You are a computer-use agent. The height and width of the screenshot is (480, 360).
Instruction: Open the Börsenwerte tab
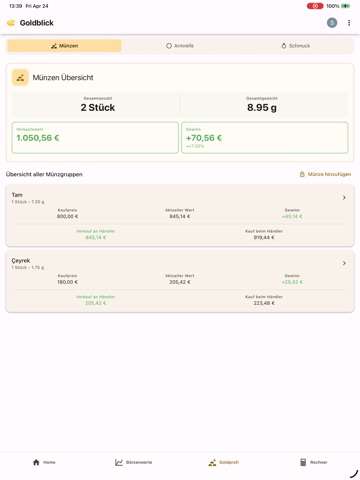(134, 462)
